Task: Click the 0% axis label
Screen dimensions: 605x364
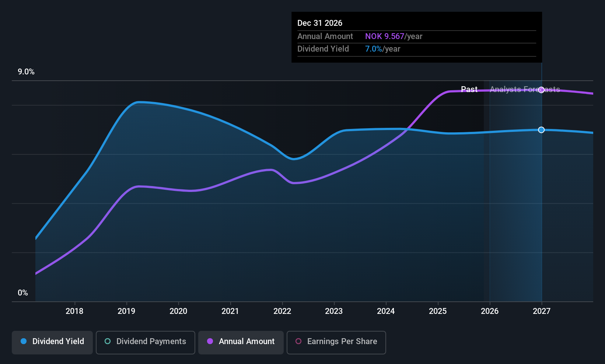Action: (x=22, y=293)
